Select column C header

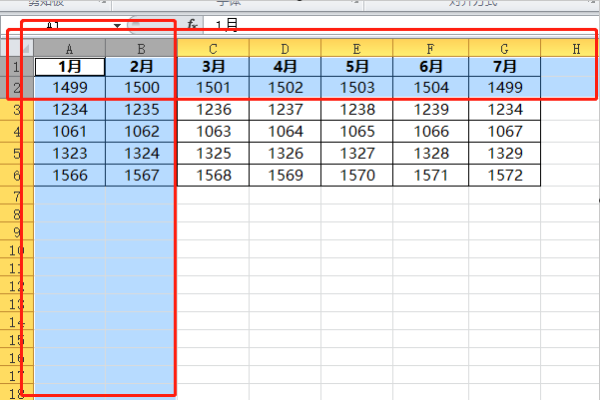213,49
